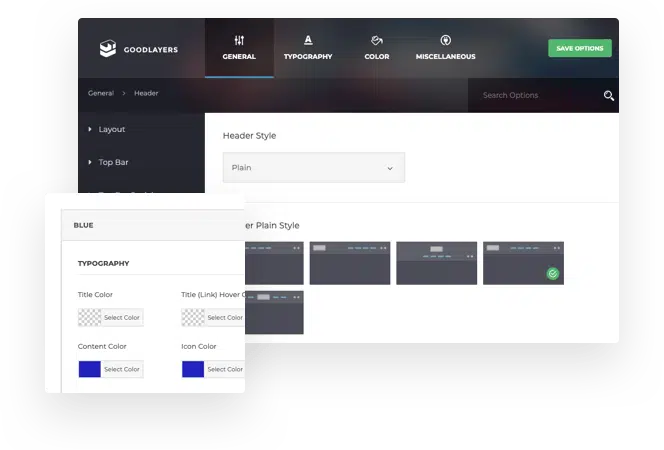Select the centered-logo header style thumbnail
The height and width of the screenshot is (450, 664).
coord(436,263)
